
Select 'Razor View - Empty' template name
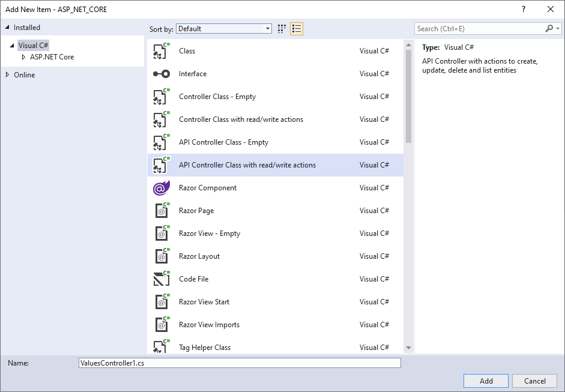pos(210,234)
